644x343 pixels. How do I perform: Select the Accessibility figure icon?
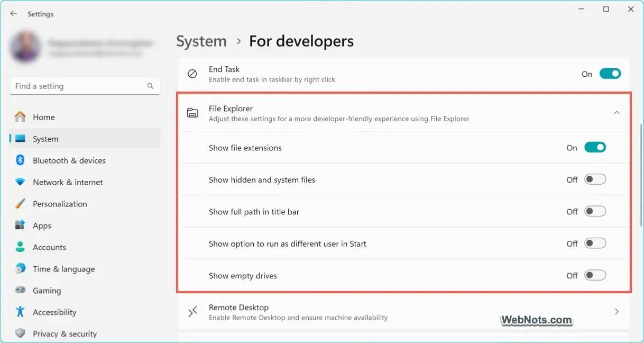[x=20, y=312]
